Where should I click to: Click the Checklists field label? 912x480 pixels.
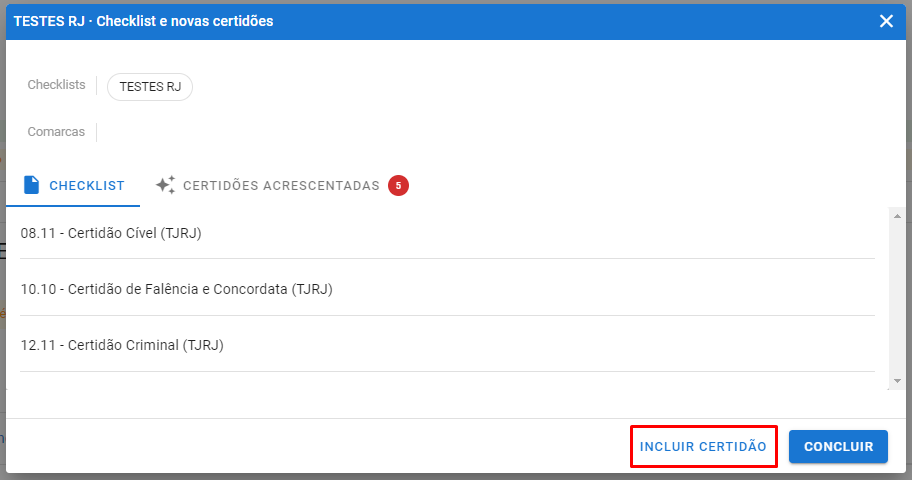56,85
